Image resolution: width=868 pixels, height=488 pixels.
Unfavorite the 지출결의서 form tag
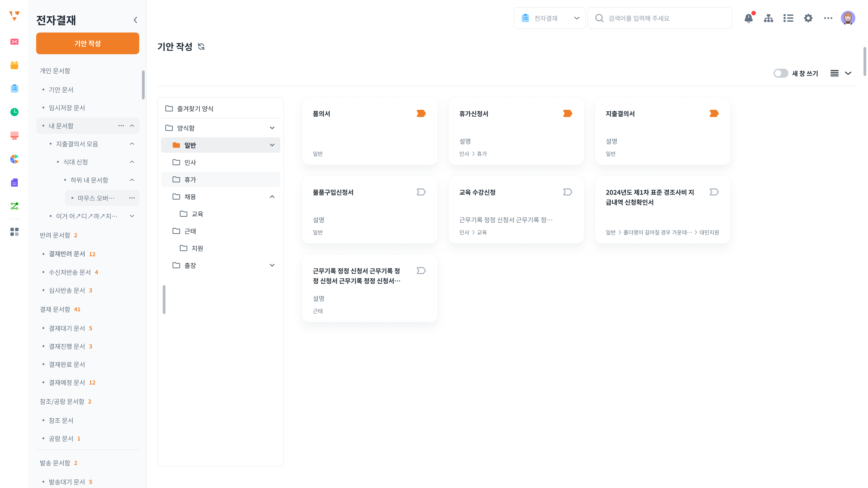click(714, 113)
